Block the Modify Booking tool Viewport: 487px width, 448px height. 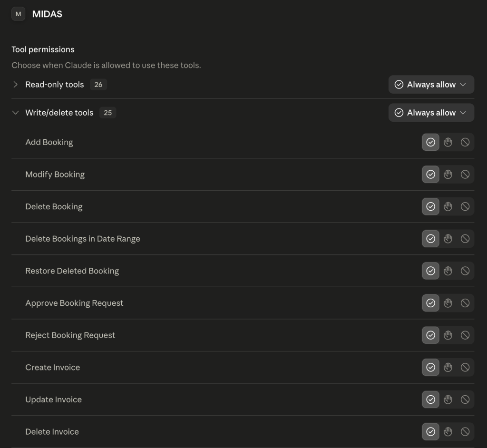465,174
